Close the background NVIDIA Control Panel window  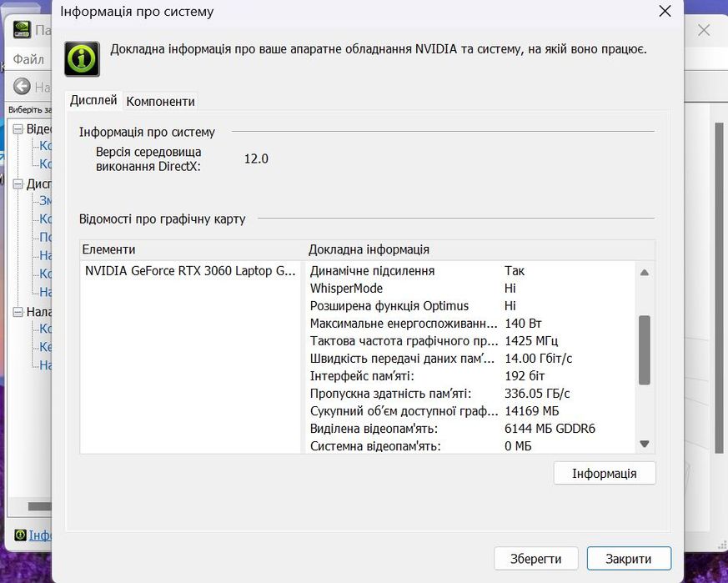coord(704,30)
